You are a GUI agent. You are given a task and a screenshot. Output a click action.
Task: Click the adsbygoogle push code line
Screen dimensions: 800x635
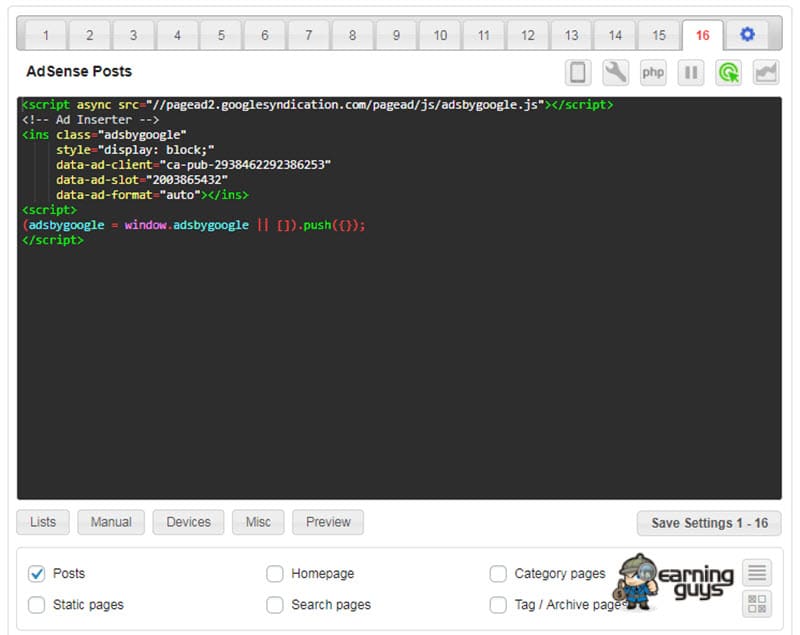click(194, 225)
